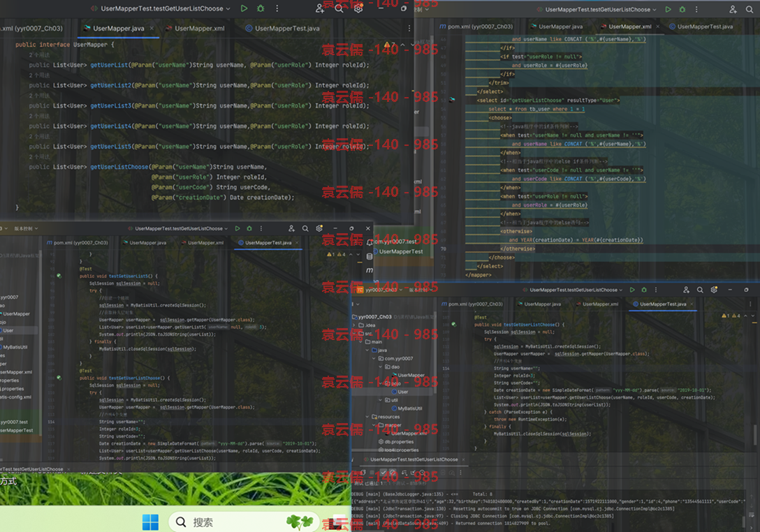Toggle Show Passed tests in bottom-right Run panel
The width and height of the screenshot is (760, 532).
tap(383, 473)
